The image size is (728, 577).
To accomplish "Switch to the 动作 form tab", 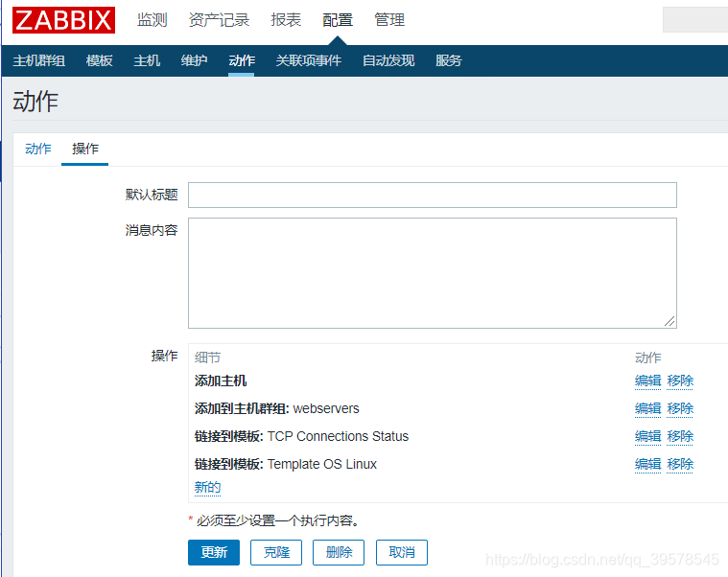I will pos(38,149).
